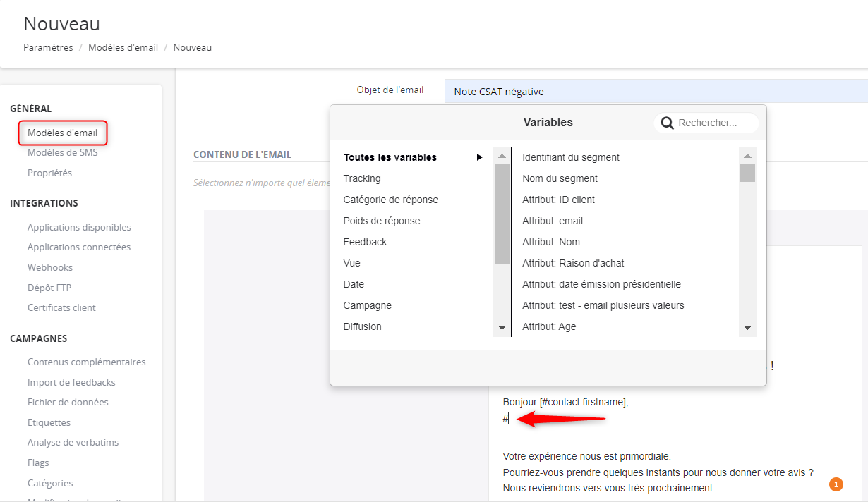Select the Campagne variable category
Screen dimensions: 868x502
point(367,305)
